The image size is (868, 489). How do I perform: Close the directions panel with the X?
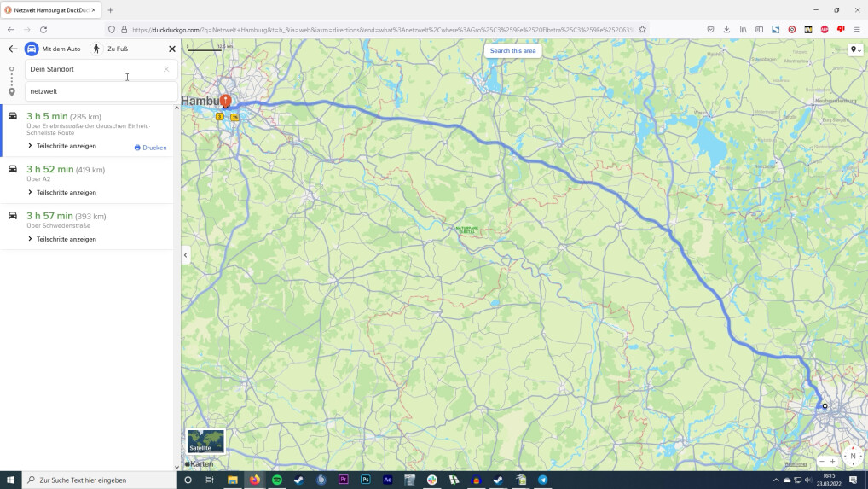click(x=172, y=49)
